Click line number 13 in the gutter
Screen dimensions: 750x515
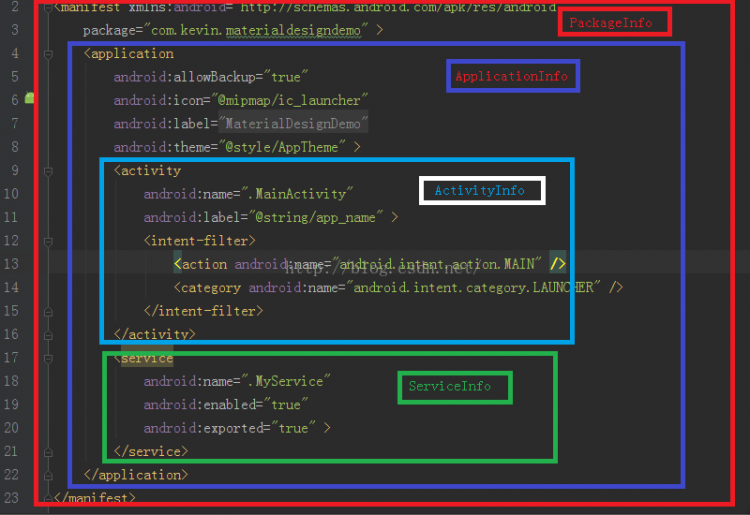click(11, 264)
